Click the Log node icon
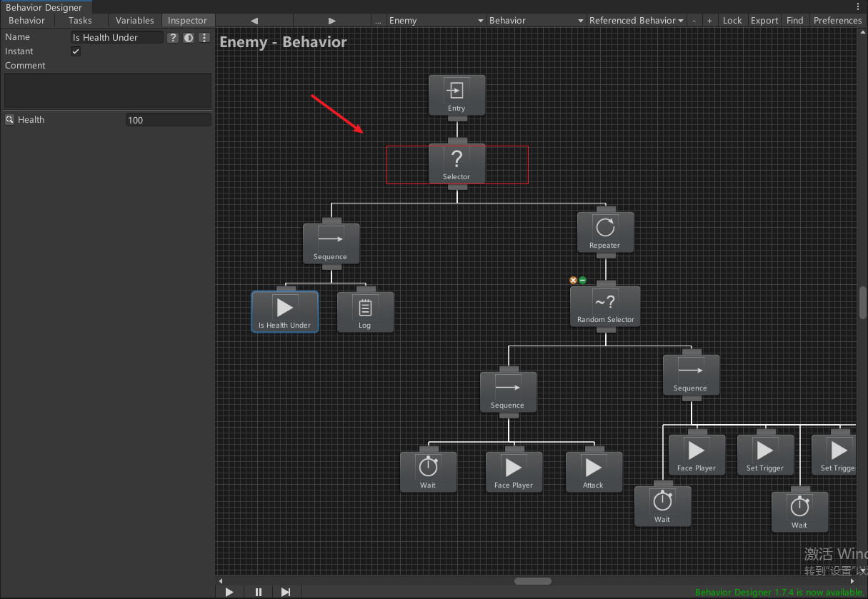 coord(365,306)
